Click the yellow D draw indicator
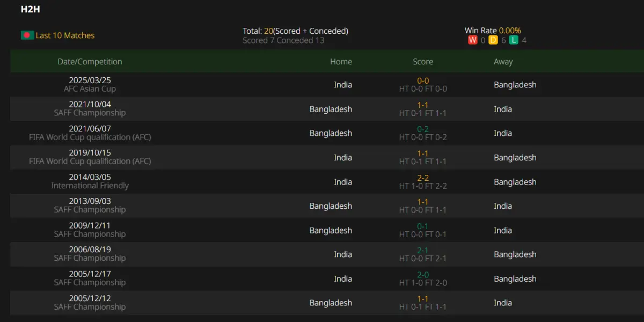This screenshot has width=644, height=322. (493, 39)
